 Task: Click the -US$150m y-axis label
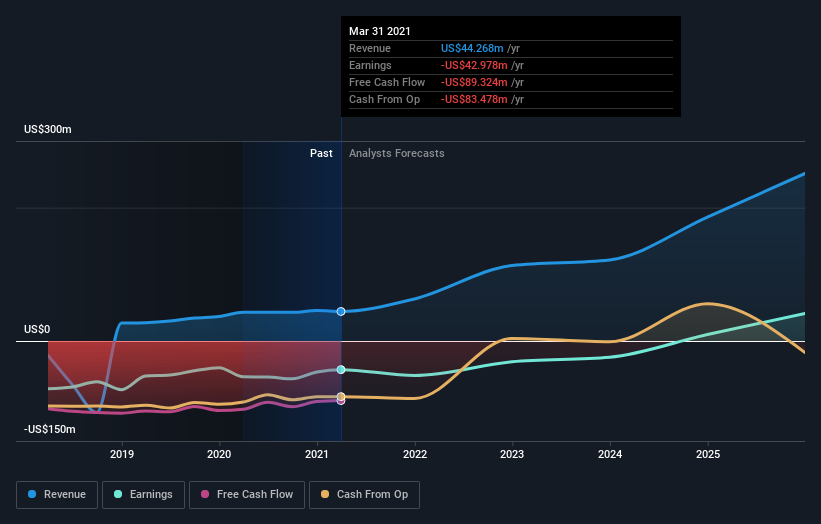[50, 429]
